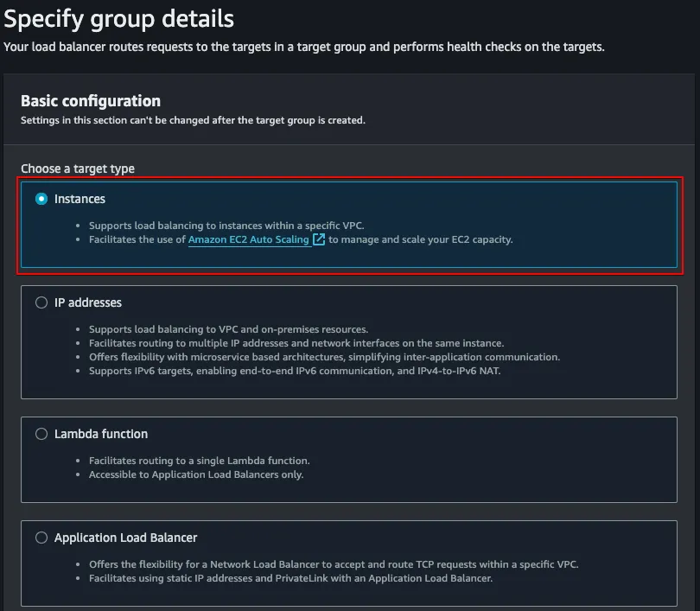The width and height of the screenshot is (700, 611).
Task: Click the 'Choose a target type' field label
Action: coord(78,169)
